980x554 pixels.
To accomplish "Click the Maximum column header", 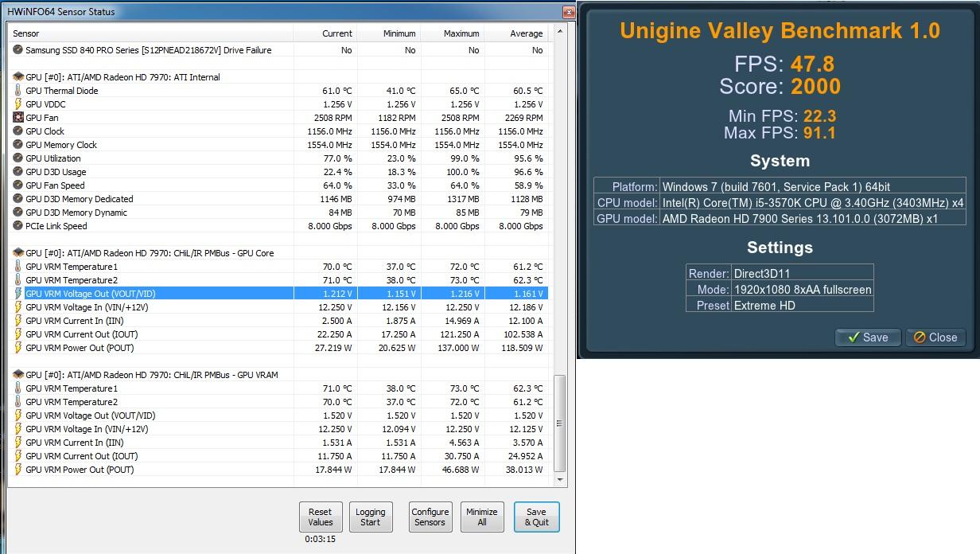I will tap(452, 33).
